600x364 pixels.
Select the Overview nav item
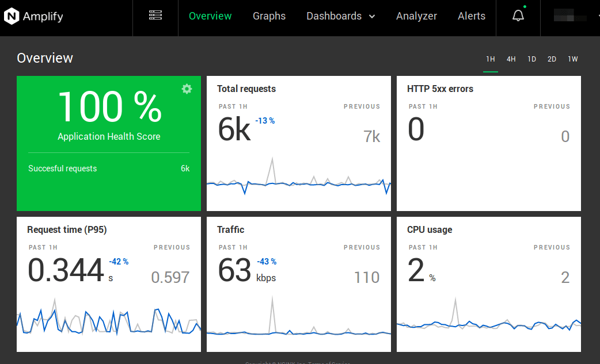click(210, 16)
